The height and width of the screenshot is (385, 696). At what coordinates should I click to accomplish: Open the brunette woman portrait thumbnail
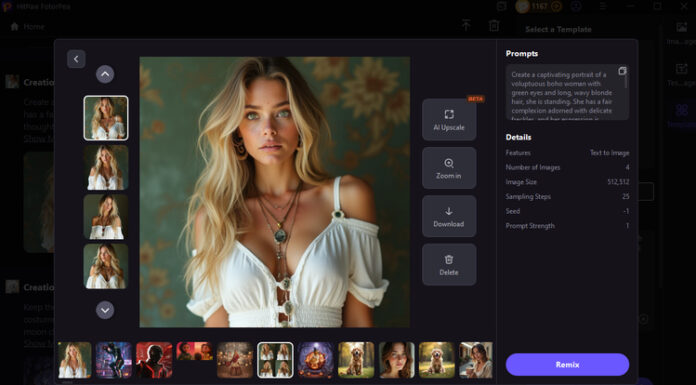click(396, 360)
